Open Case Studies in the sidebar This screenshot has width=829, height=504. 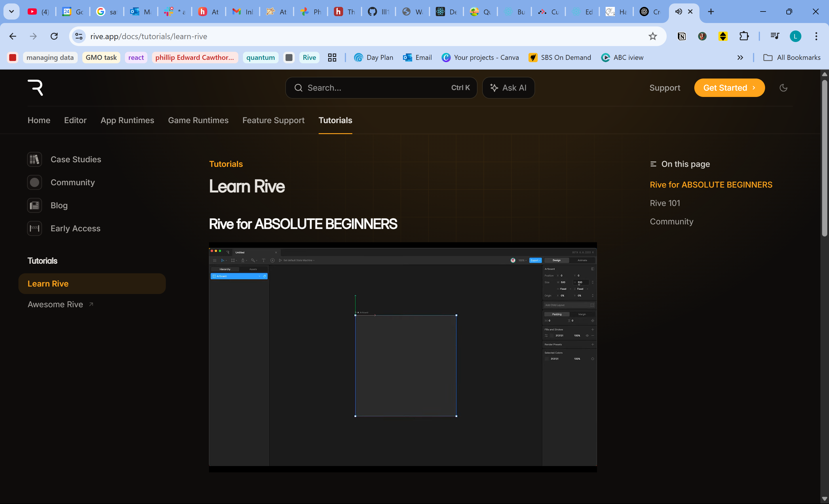(x=76, y=159)
